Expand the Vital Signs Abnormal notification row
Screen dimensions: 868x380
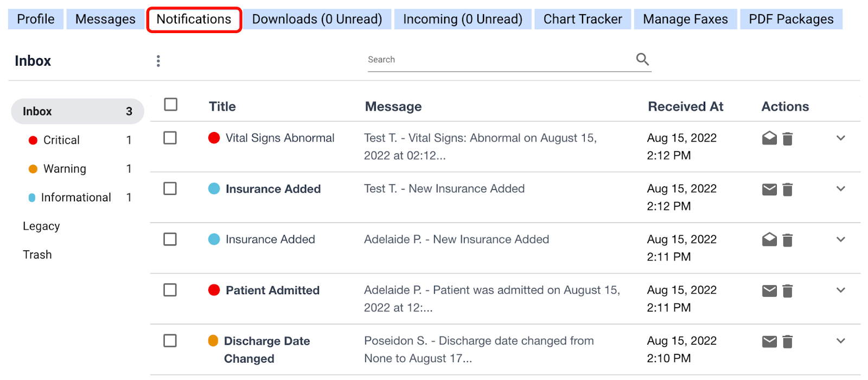click(x=841, y=138)
